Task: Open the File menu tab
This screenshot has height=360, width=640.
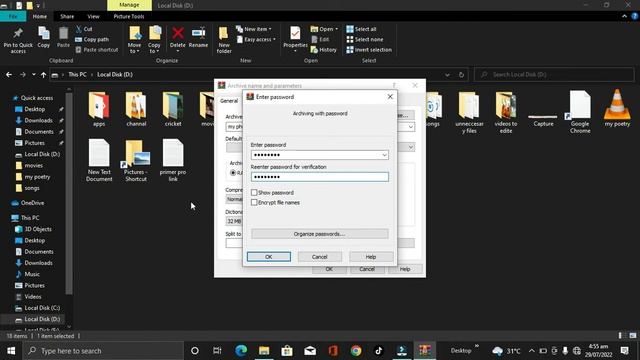Action: 13,16
